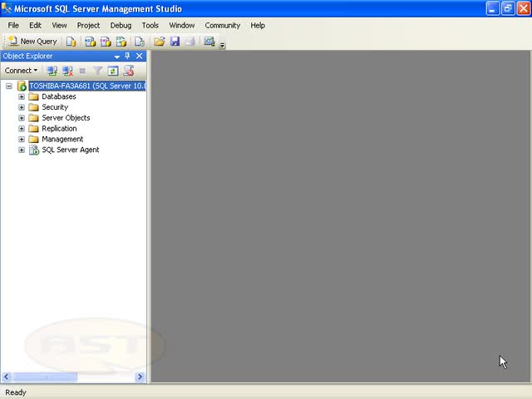Screen dimensions: 532x399
Task: Click the Print icon in toolbar
Action: (190, 42)
